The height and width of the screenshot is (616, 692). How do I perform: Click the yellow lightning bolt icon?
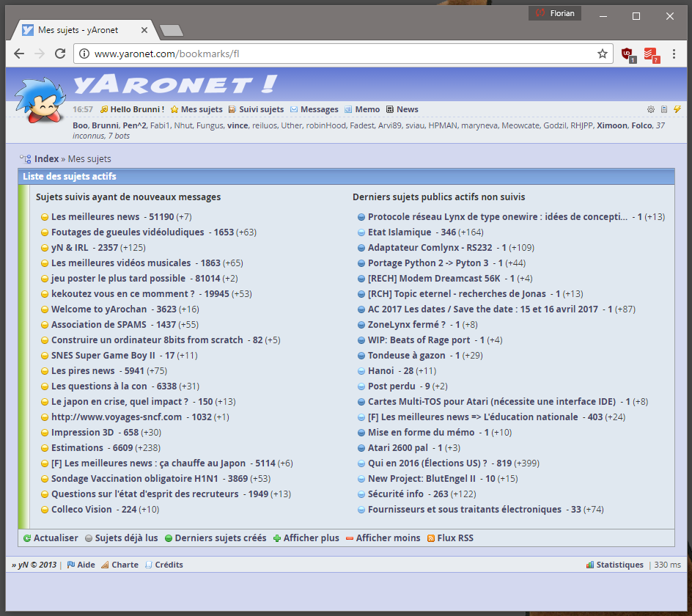[x=677, y=109]
